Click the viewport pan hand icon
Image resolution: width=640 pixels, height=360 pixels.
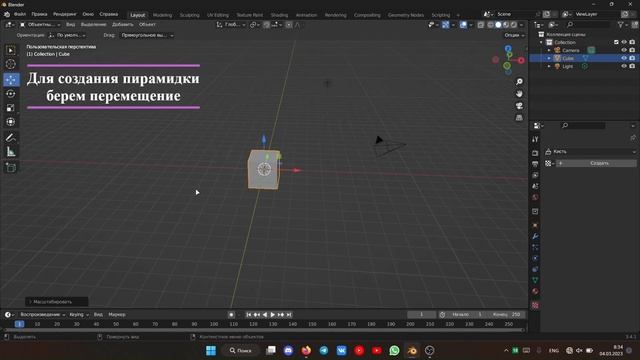pos(519,94)
